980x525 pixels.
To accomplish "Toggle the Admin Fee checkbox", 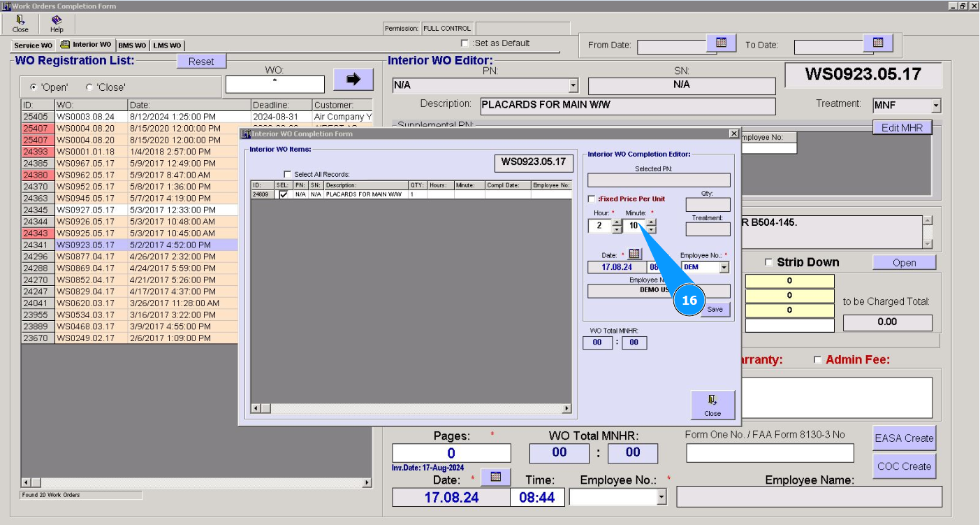I will pos(818,360).
